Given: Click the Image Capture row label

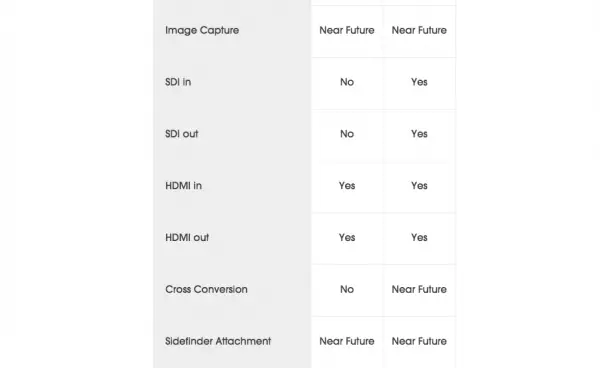Looking at the screenshot, I should 202,30.
